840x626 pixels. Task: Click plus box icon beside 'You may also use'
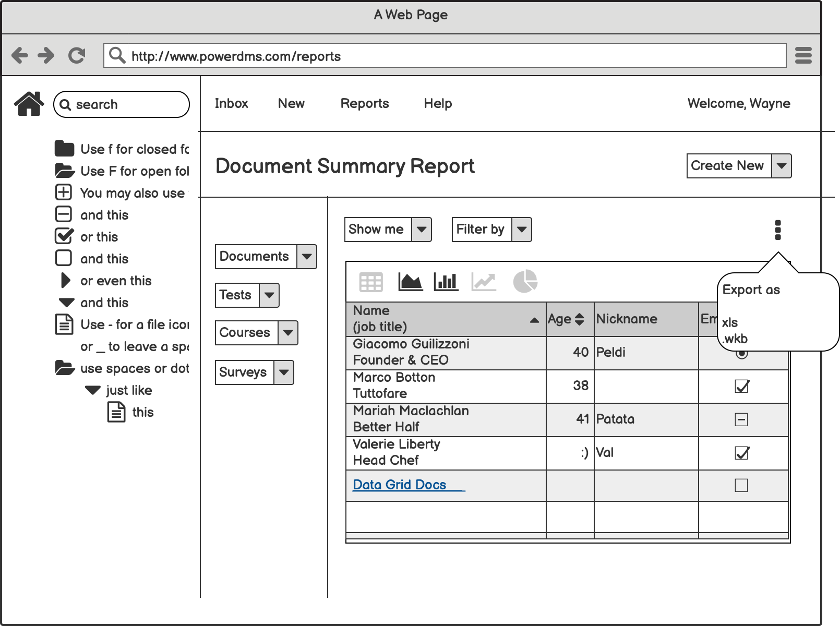tap(64, 192)
